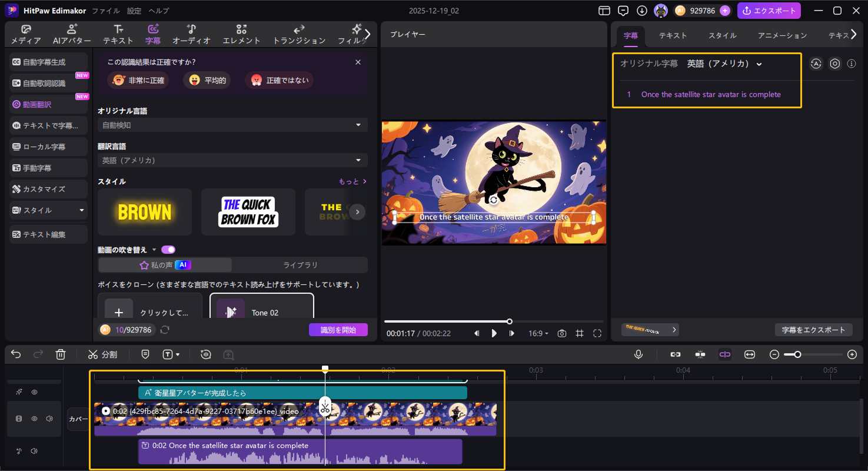Click the trash icon to delete selected clip
Image resolution: width=868 pixels, height=471 pixels.
(x=61, y=354)
